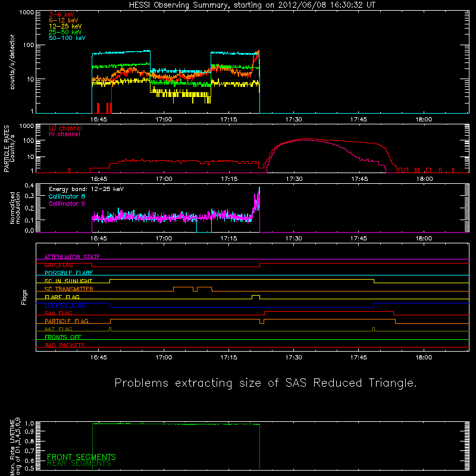Select the 6-12 keV legend label
The image size is (476, 476).
(64, 20)
